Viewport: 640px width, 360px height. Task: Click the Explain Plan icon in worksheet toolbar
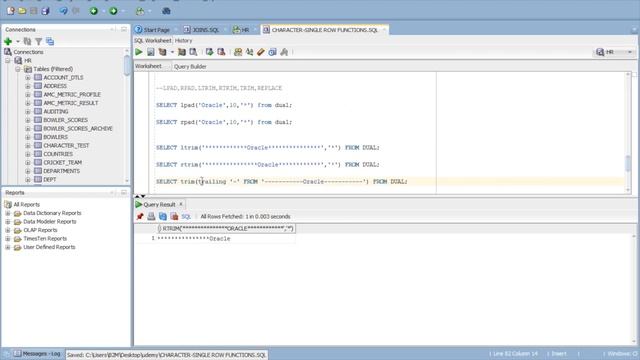click(162, 52)
